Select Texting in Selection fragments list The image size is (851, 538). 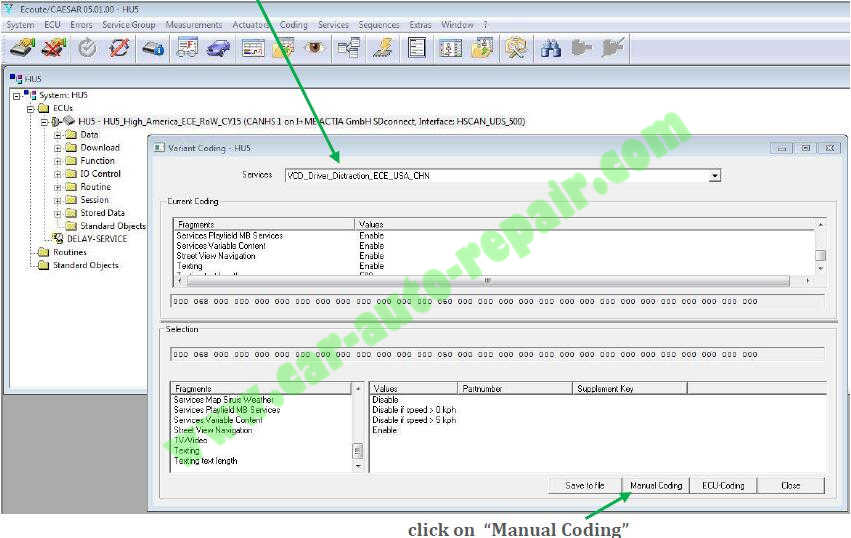click(187, 451)
